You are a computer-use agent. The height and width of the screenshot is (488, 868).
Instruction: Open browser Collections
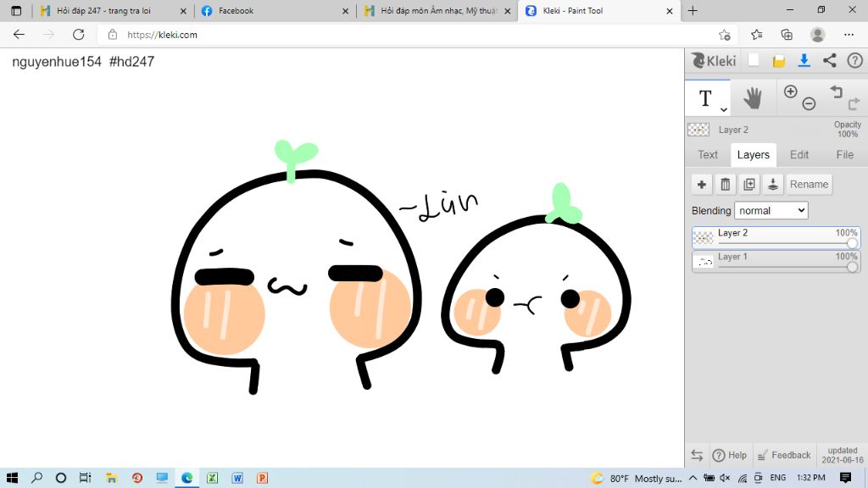(x=787, y=34)
